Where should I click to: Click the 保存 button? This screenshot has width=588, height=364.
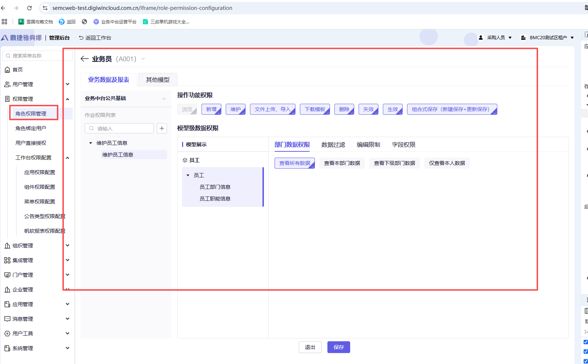click(338, 347)
